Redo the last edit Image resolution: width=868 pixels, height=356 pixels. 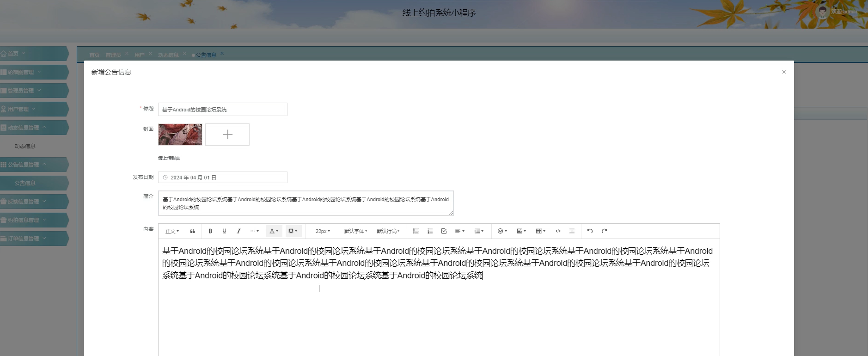pyautogui.click(x=604, y=231)
